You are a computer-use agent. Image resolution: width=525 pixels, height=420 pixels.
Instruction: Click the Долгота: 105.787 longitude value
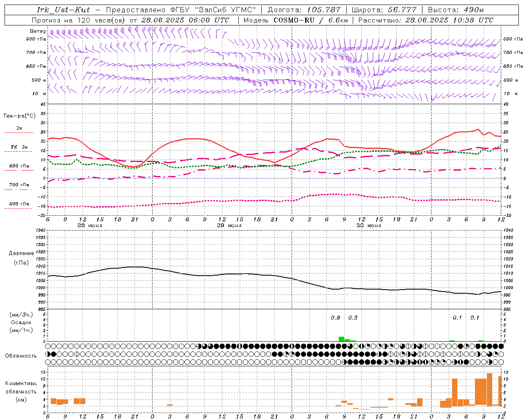click(304, 10)
